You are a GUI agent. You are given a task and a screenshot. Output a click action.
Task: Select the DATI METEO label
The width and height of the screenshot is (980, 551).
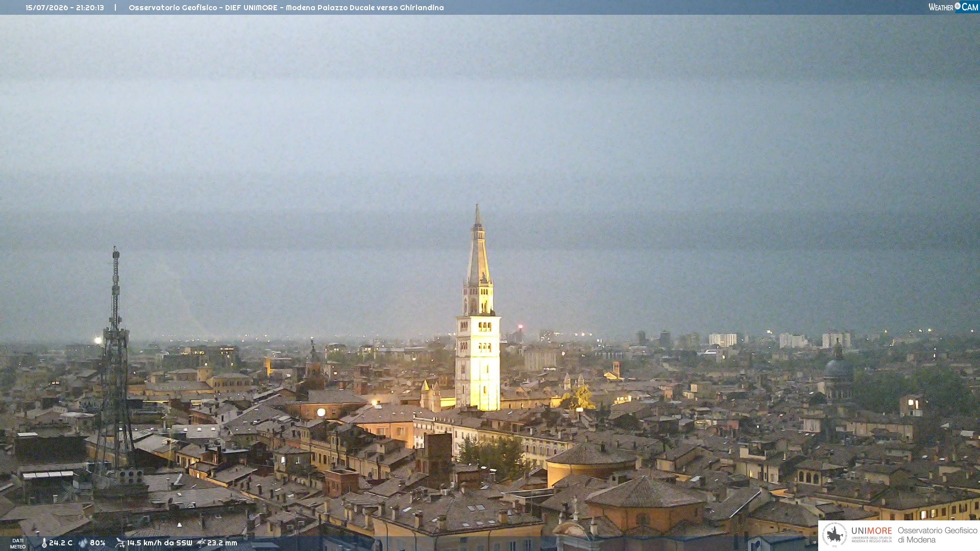pyautogui.click(x=18, y=544)
